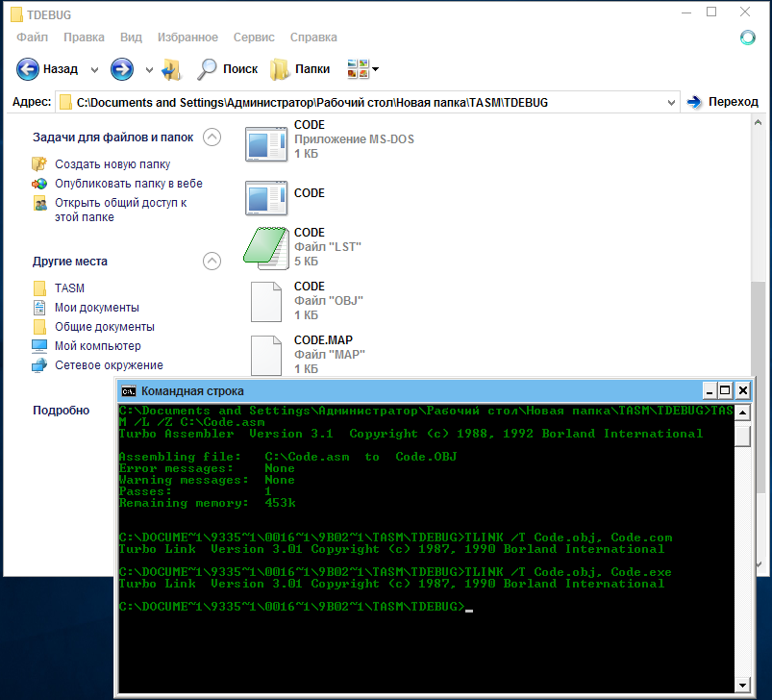Image resolution: width=772 pixels, height=700 pixels.
Task: Expand the address bar dropdown arrow
Action: coord(670,102)
